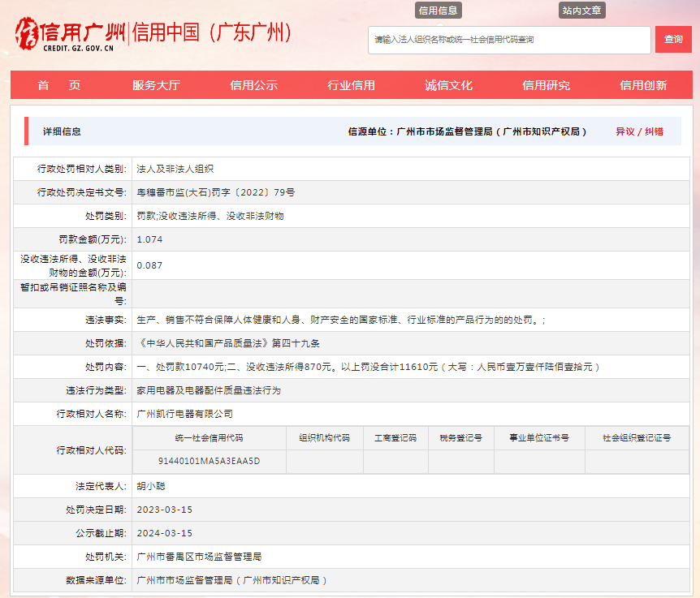Click the red vertical bar beside 详细信息
This screenshot has width=700, height=598.
pyautogui.click(x=25, y=131)
